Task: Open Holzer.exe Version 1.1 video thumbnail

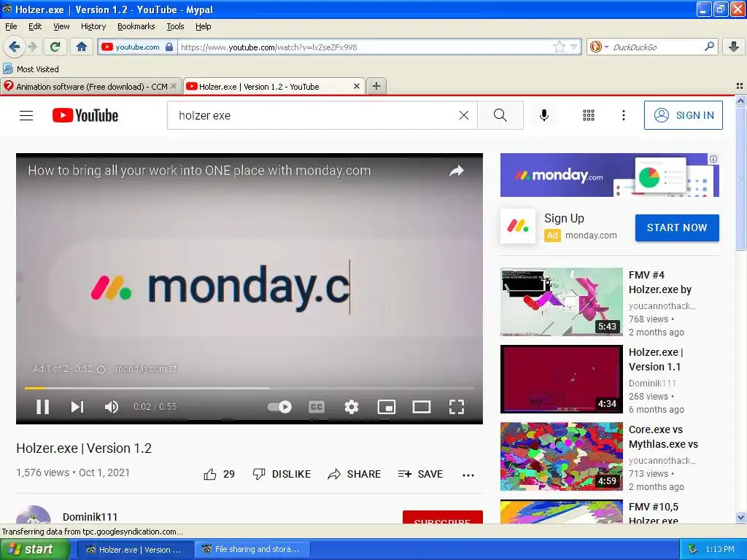Action: tap(561, 379)
